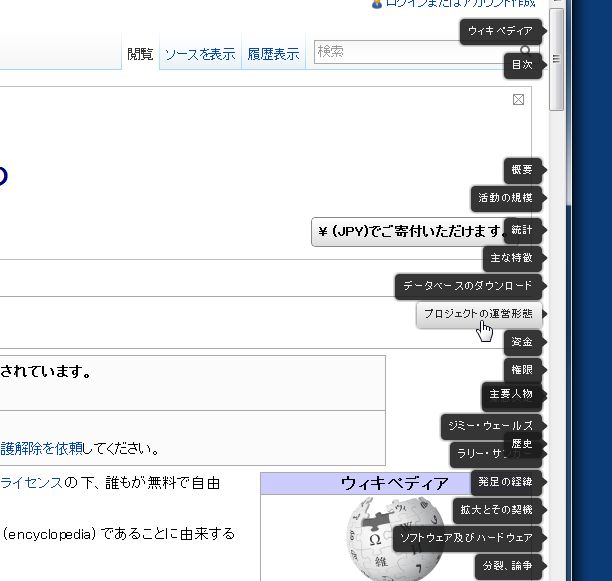Open the 履歴表示 tab
The height and width of the screenshot is (581, 612).
[273, 54]
